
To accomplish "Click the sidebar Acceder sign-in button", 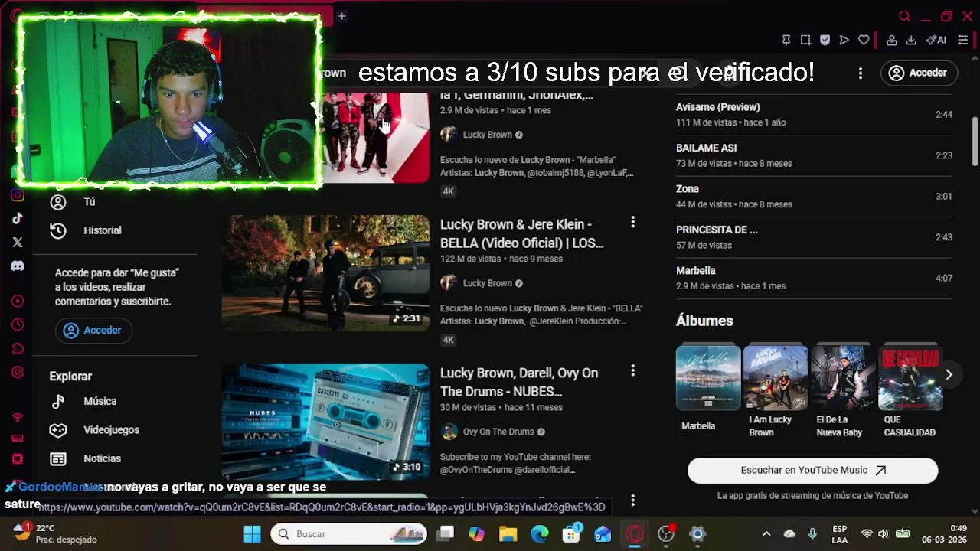I will pos(93,331).
